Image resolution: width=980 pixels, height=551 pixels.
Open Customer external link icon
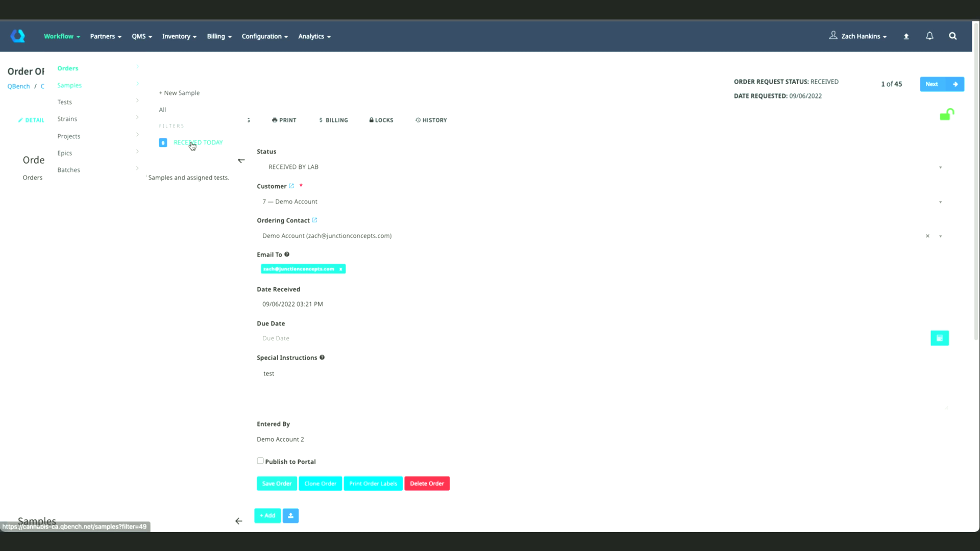click(x=291, y=186)
